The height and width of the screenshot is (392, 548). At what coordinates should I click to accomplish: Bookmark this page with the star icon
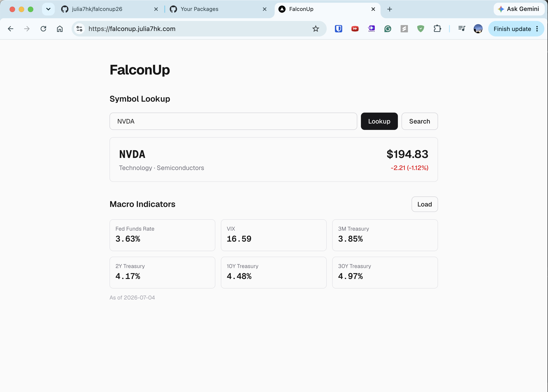316,29
